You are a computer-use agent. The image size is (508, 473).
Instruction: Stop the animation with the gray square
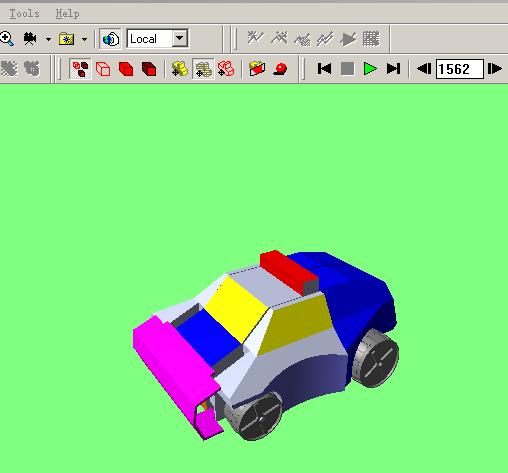tap(347, 69)
